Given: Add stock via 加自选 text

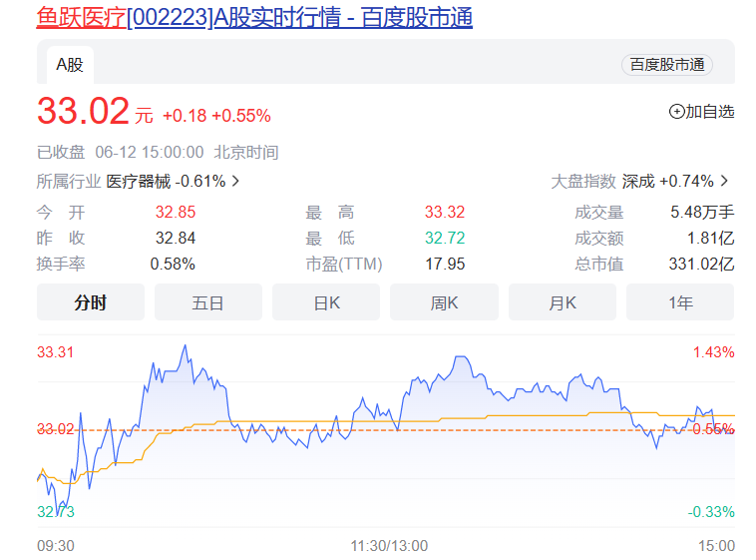Looking at the screenshot, I should coord(710,112).
